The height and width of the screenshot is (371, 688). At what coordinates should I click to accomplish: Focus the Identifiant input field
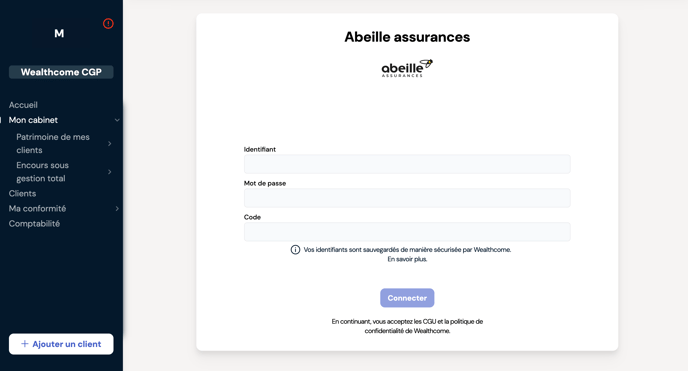pos(407,164)
